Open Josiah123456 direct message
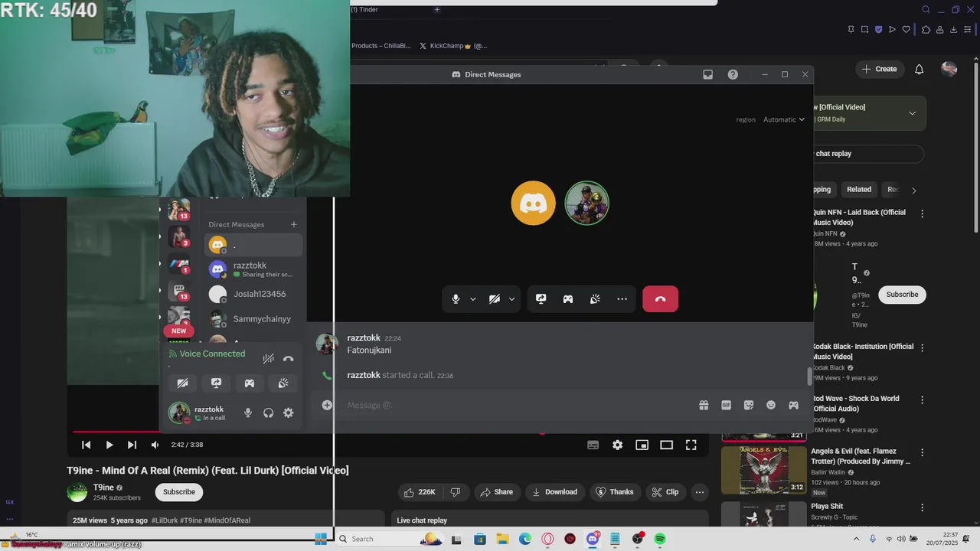Viewport: 980px width, 551px height. point(254,294)
